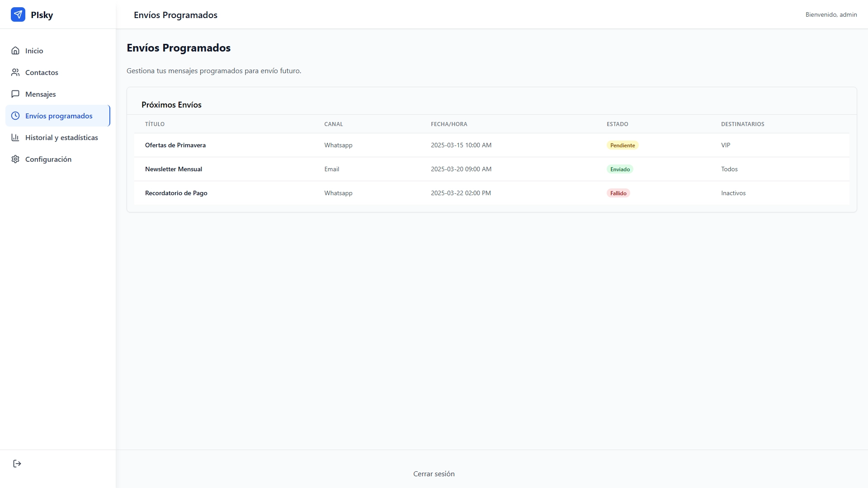
Task: Click the Plsky paper plane logo
Action: point(18,14)
